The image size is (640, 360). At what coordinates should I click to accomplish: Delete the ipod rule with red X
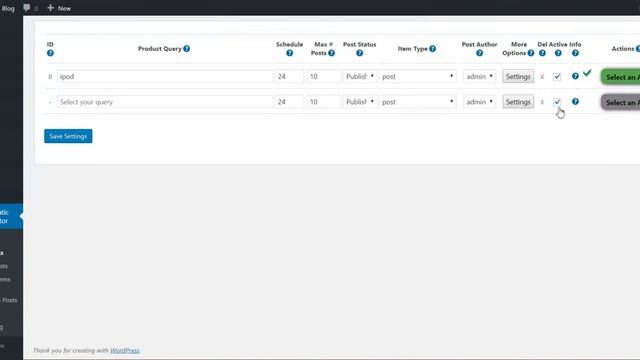pyautogui.click(x=542, y=77)
